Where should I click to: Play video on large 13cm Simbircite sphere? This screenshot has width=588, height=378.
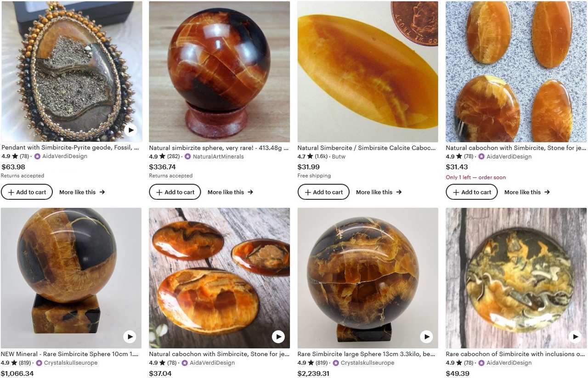[x=427, y=337]
